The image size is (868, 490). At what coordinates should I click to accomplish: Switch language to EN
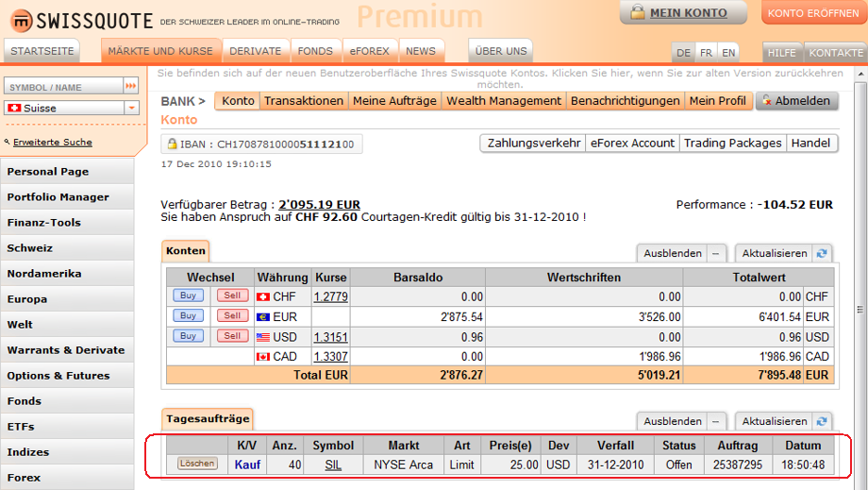pyautogui.click(x=728, y=53)
